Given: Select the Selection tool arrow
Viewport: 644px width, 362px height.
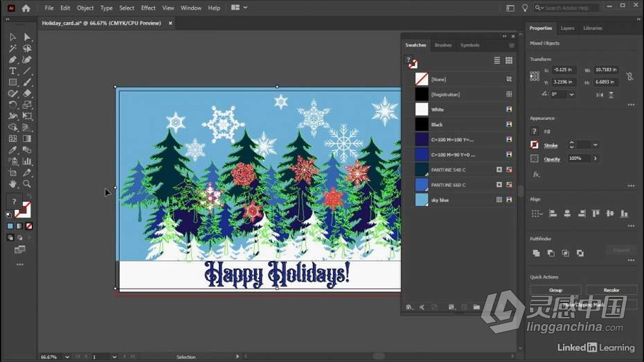Looking at the screenshot, I should [12, 37].
